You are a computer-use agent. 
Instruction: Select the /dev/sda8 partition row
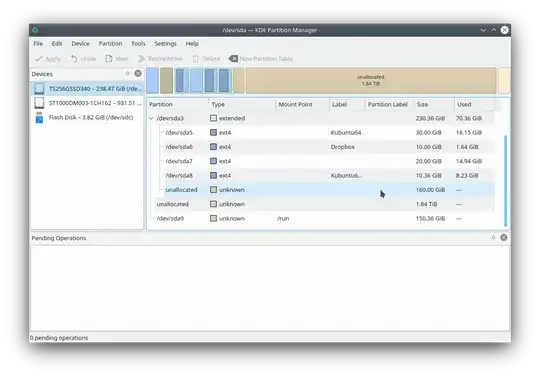(x=322, y=176)
